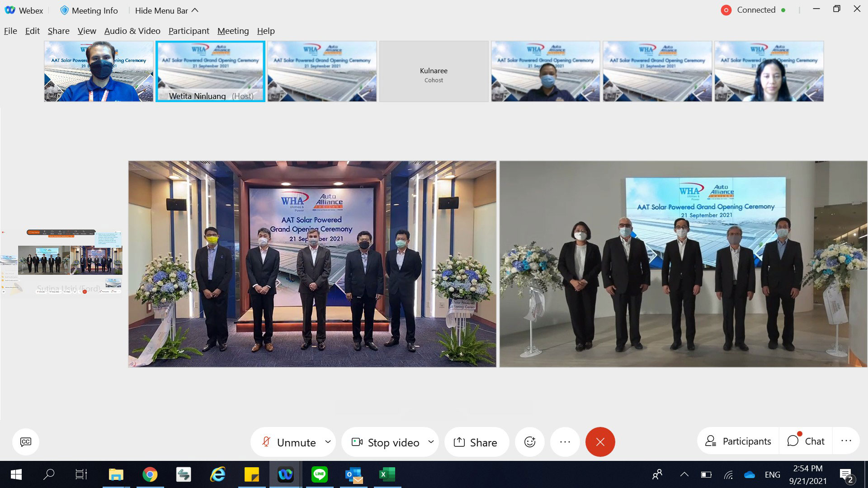
Task: Click the Webex logo icon
Action: [10, 10]
